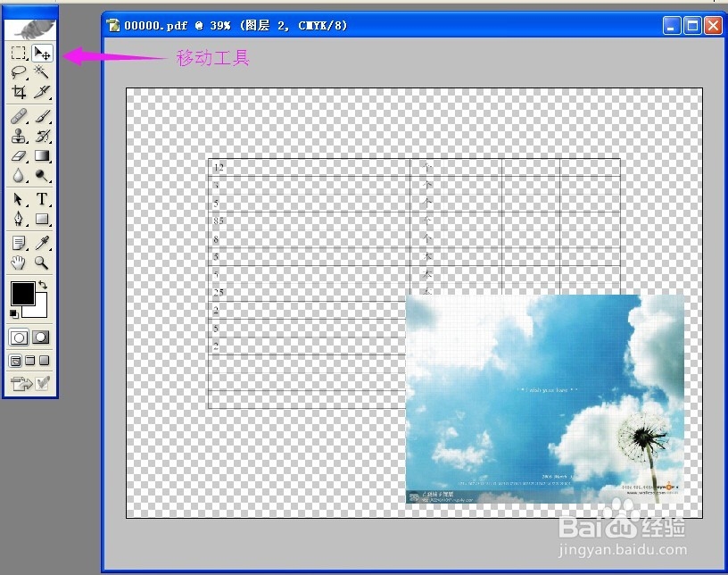Select the Magic Wand tool
Viewport: 728px width, 575px height.
click(42, 71)
